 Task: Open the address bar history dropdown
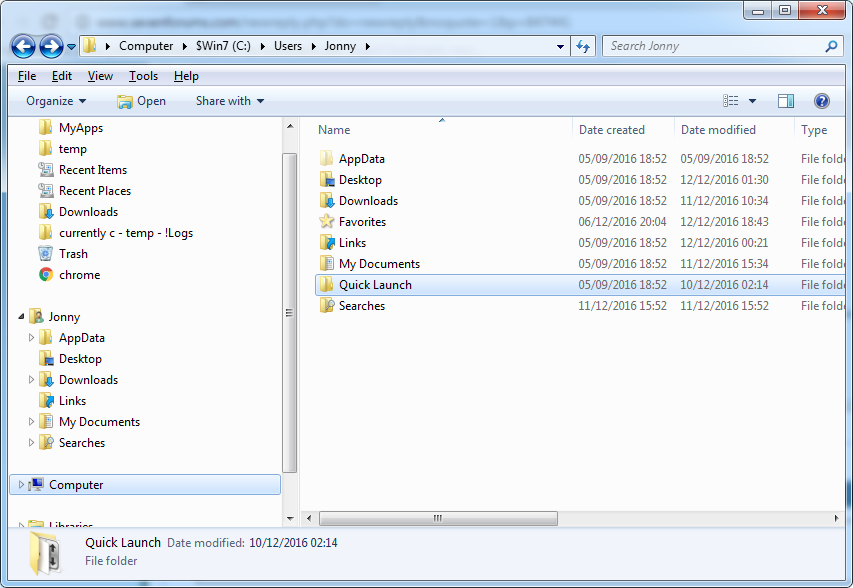pos(560,47)
